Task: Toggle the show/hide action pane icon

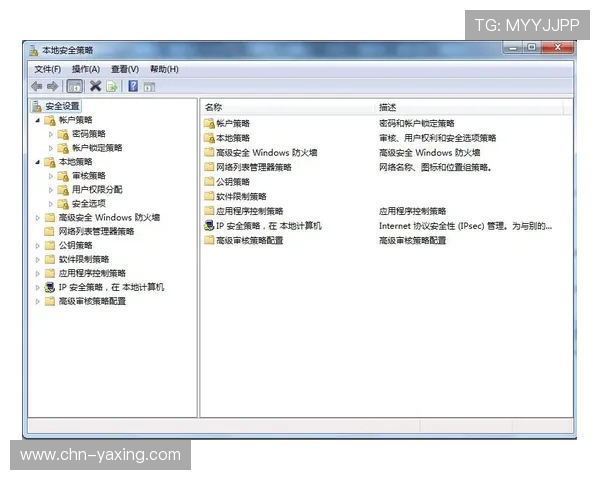Action: (x=149, y=87)
